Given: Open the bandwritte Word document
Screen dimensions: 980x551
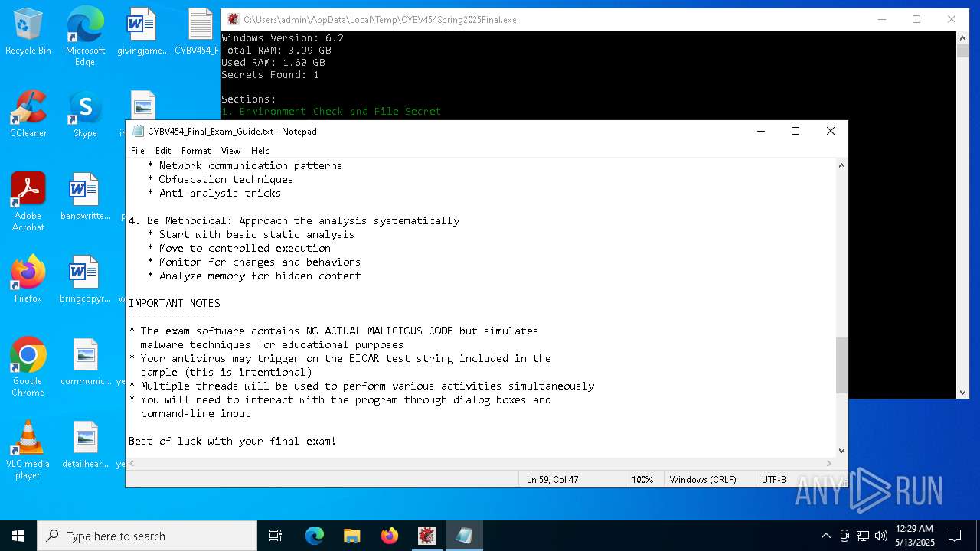Looking at the screenshot, I should [x=85, y=197].
